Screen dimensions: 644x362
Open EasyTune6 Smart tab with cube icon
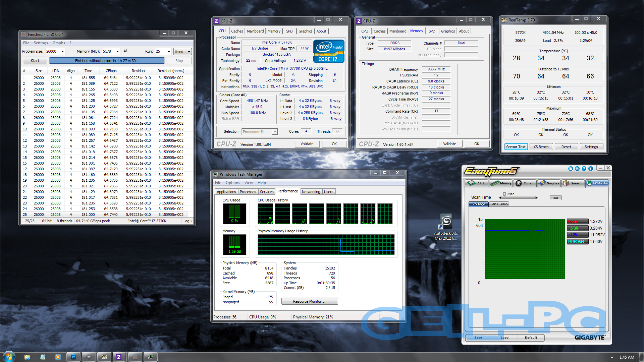point(572,183)
